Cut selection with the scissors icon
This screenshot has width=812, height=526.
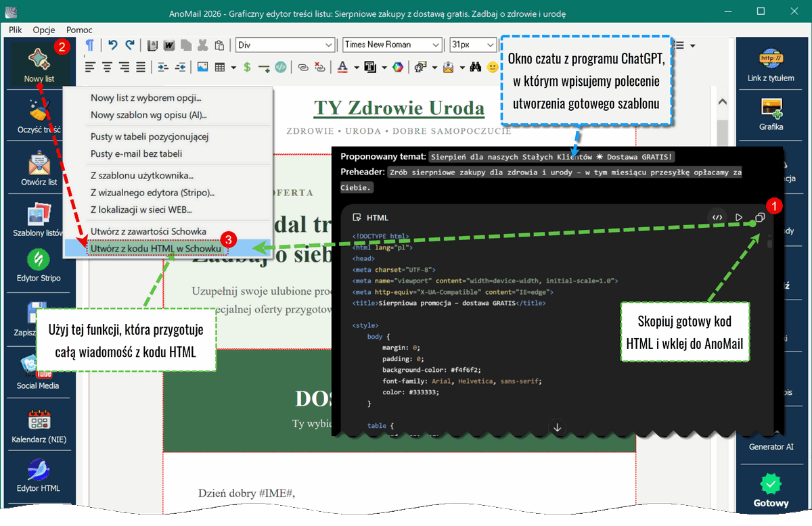[x=202, y=45]
